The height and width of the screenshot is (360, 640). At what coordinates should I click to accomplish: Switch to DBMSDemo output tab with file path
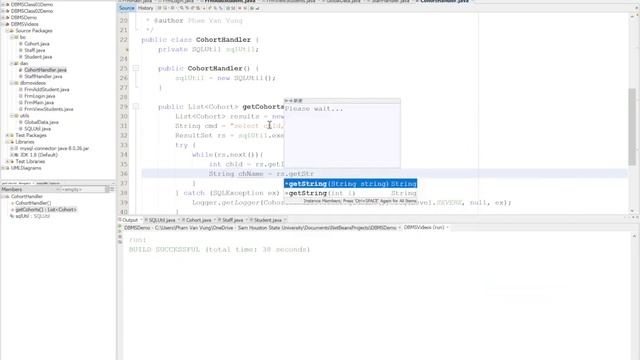pyautogui.click(x=260, y=228)
